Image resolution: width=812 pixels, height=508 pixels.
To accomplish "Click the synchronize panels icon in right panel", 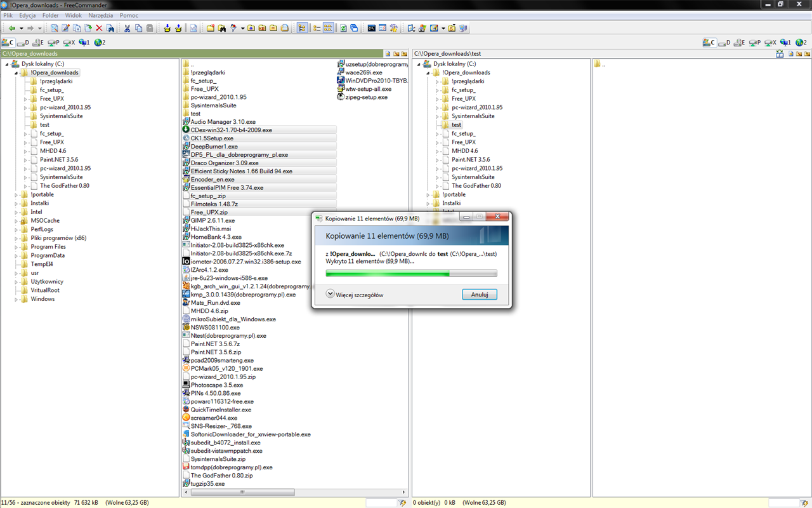I will 780,53.
